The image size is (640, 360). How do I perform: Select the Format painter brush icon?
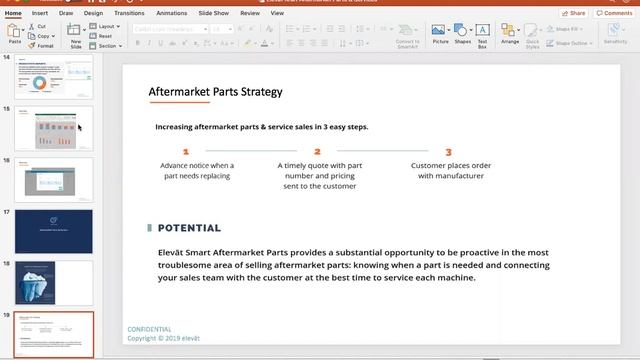[x=31, y=45]
